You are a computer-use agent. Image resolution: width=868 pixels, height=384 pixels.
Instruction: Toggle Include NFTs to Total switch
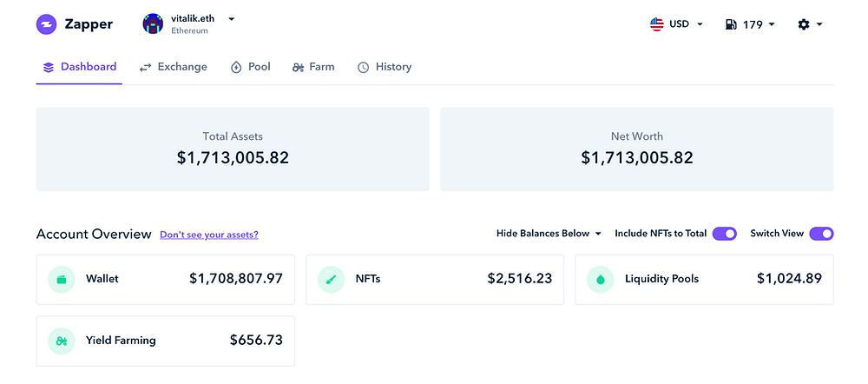(x=725, y=234)
